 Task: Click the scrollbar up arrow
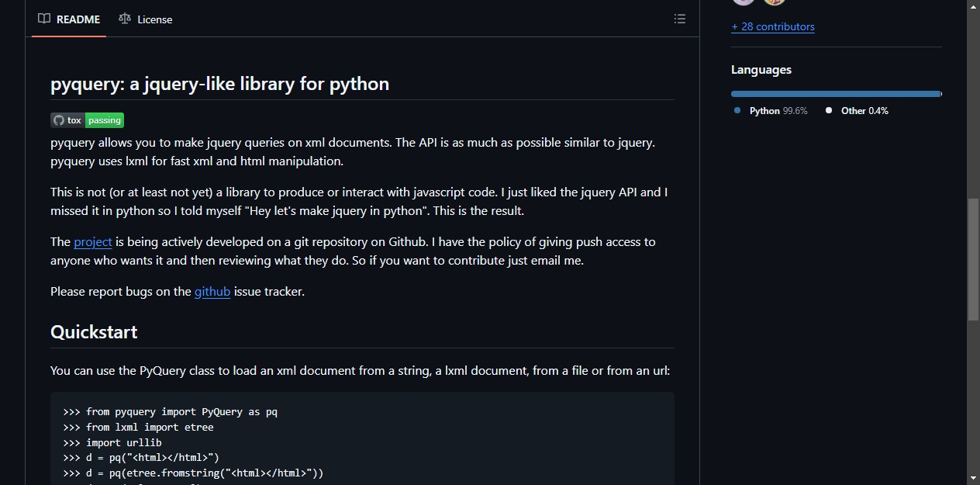(x=973, y=5)
